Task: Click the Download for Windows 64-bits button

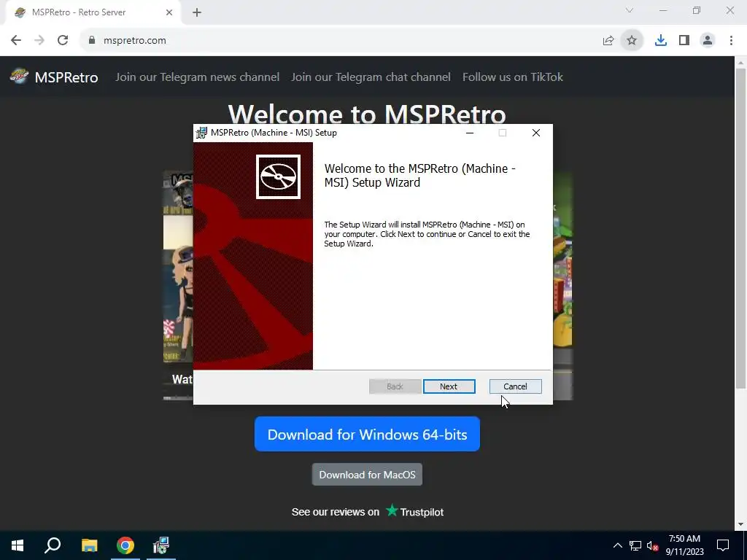Action: (x=367, y=434)
